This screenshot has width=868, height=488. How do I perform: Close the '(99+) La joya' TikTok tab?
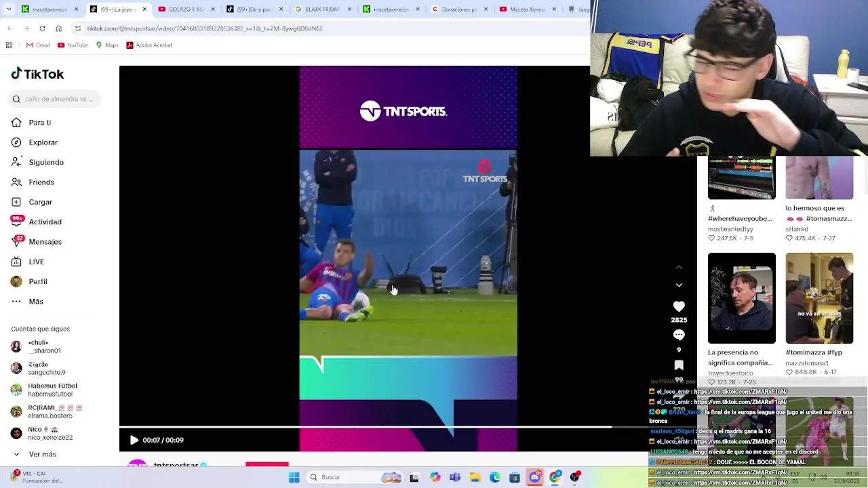[x=144, y=9]
